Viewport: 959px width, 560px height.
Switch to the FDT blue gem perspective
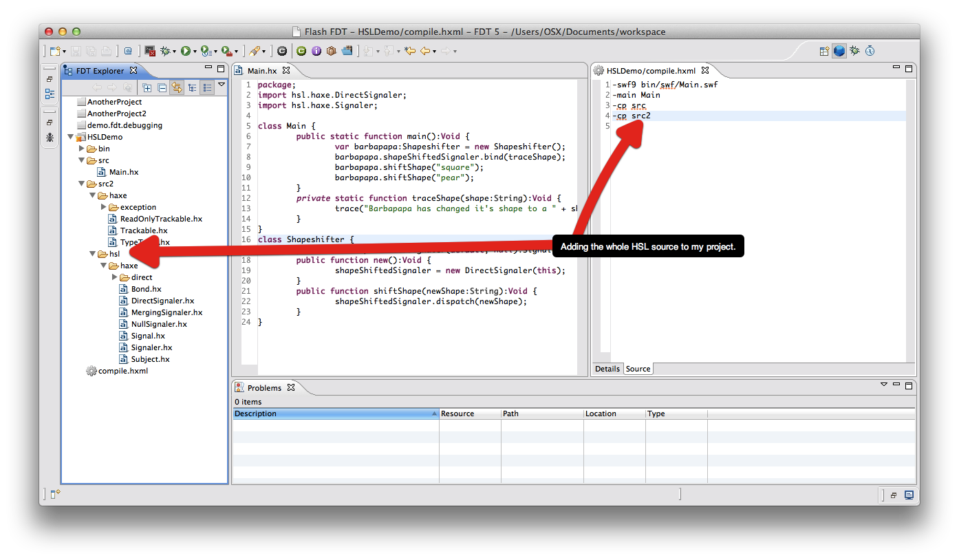tap(839, 51)
